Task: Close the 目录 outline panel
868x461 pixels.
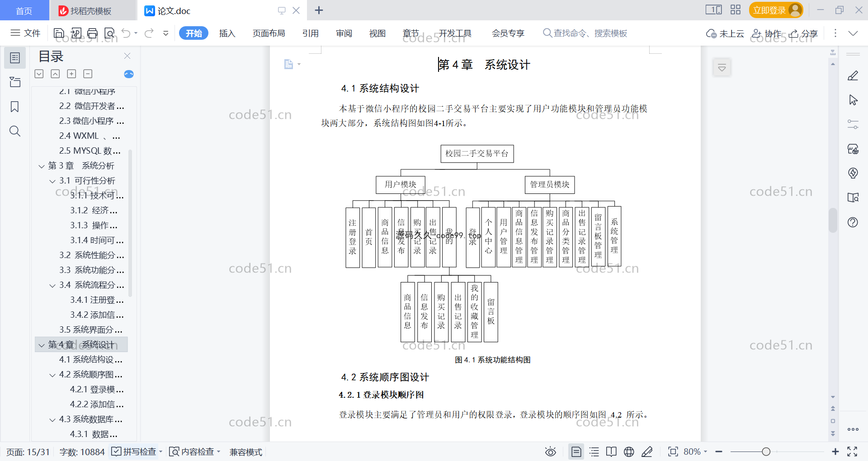Action: pos(127,56)
